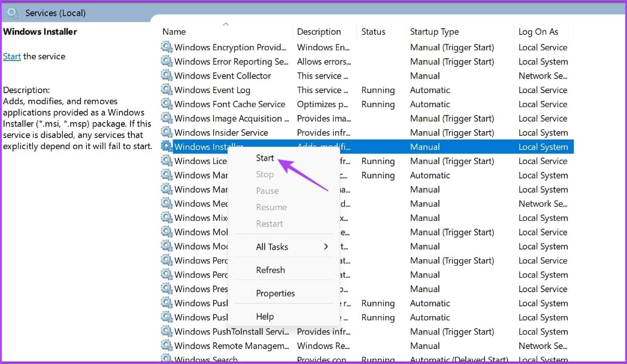Click 'Optimizes p...' description cell

[322, 104]
